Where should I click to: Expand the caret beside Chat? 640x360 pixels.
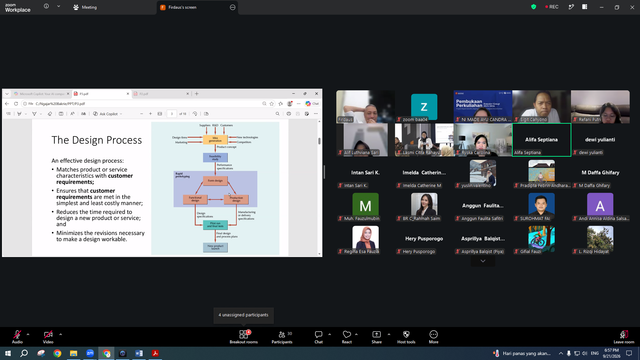(x=329, y=334)
